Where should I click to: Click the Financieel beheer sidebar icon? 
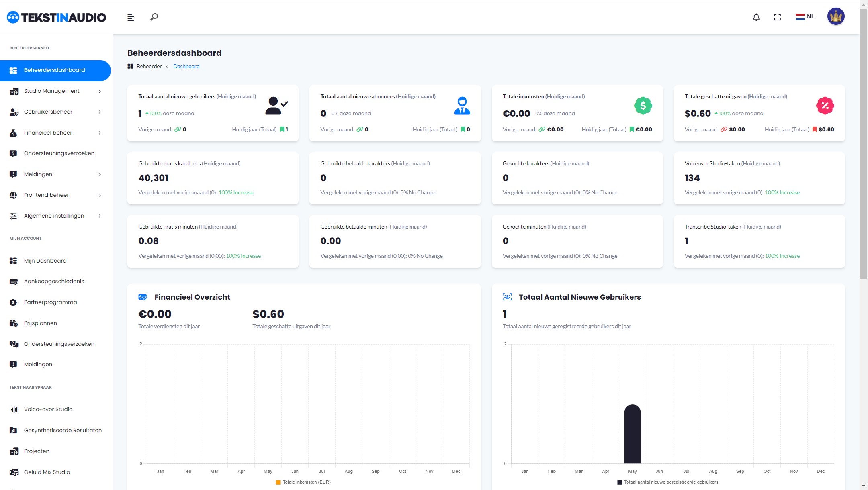click(x=13, y=133)
